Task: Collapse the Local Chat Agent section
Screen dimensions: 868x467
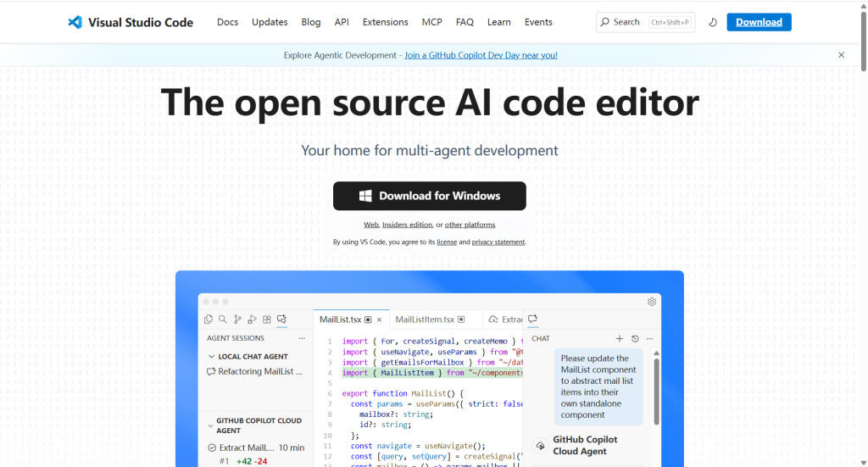Action: [x=211, y=357]
